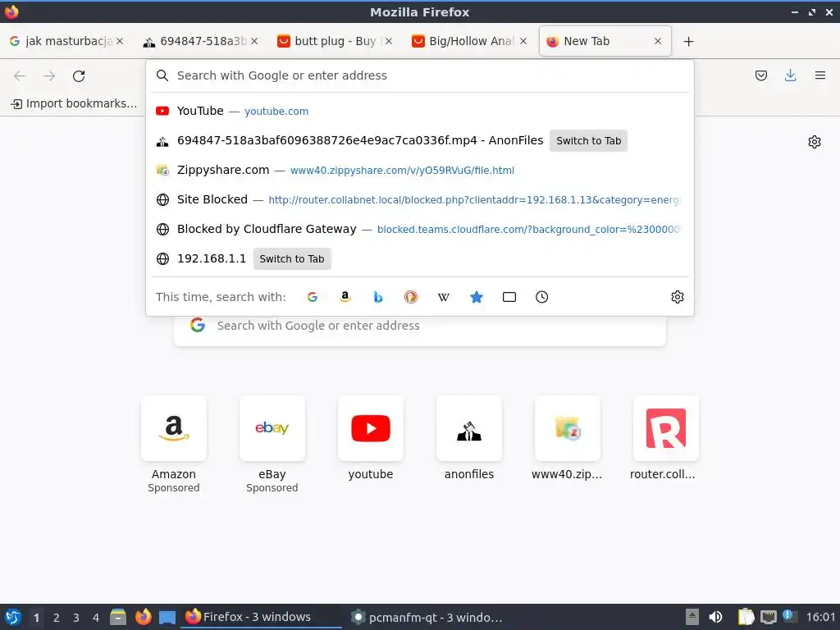This screenshot has width=840, height=630.
Task: Open the volume control tray icon
Action: click(715, 617)
